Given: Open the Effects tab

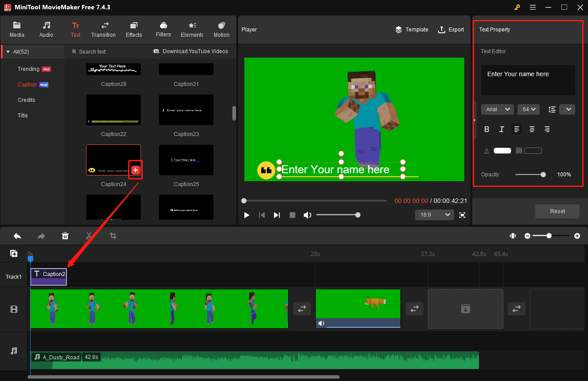Looking at the screenshot, I should click(x=133, y=30).
